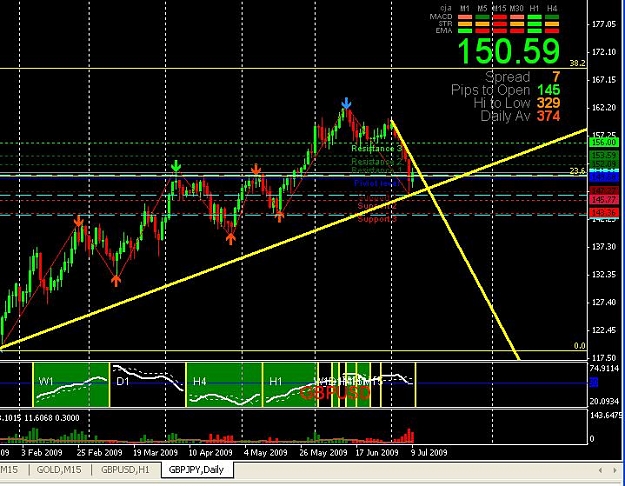
Task: Click the blue level marker on indicator axis
Action: (594, 383)
